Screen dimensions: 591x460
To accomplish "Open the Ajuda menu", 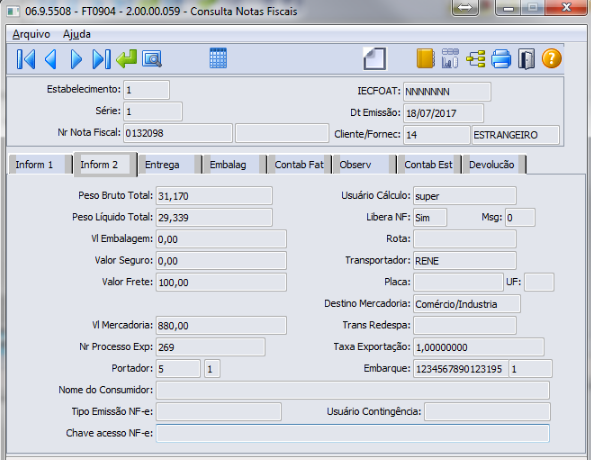I will [77, 34].
